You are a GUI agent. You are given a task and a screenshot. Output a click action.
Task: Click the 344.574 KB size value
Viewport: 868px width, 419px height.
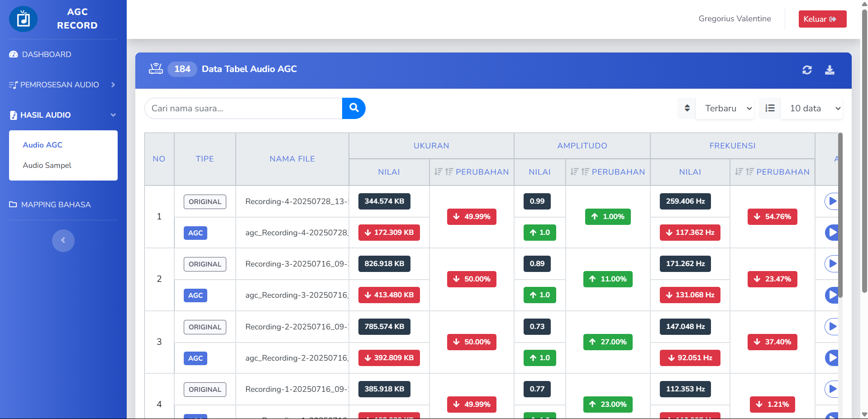[x=384, y=201]
